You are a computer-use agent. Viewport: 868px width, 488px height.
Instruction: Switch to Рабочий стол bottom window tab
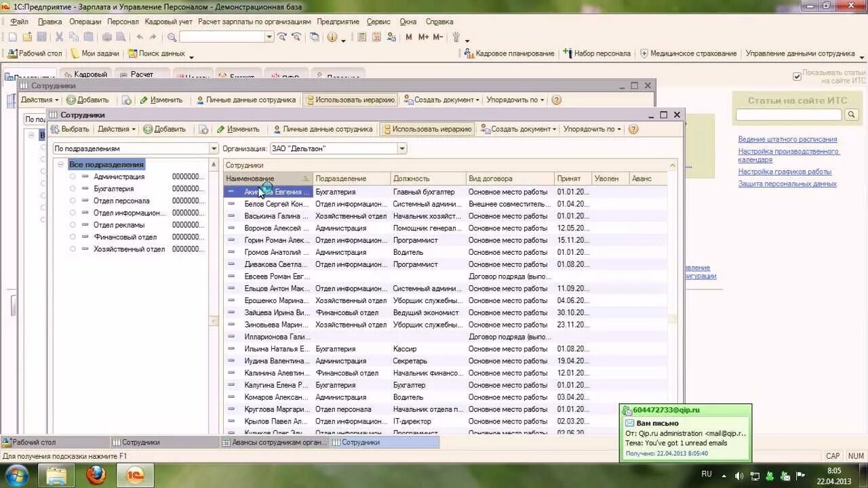pos(54,443)
